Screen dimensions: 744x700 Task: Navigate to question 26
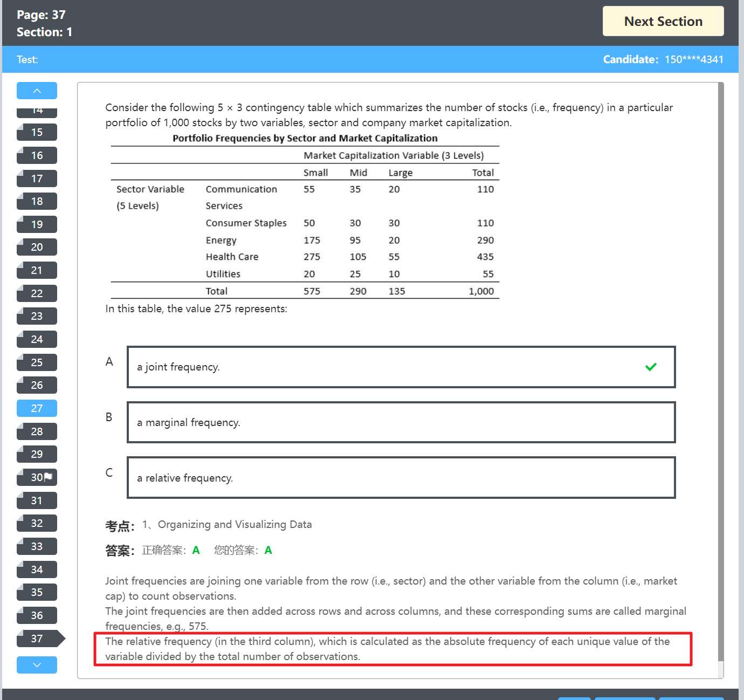tap(37, 385)
